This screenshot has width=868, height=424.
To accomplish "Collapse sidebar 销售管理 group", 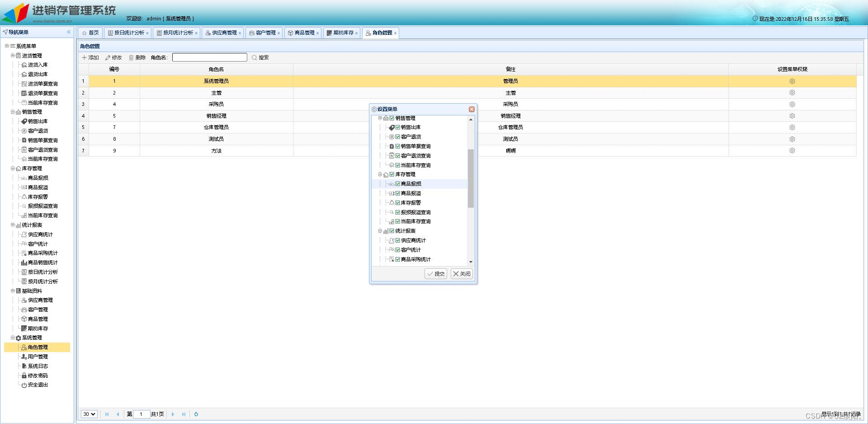I will point(13,112).
